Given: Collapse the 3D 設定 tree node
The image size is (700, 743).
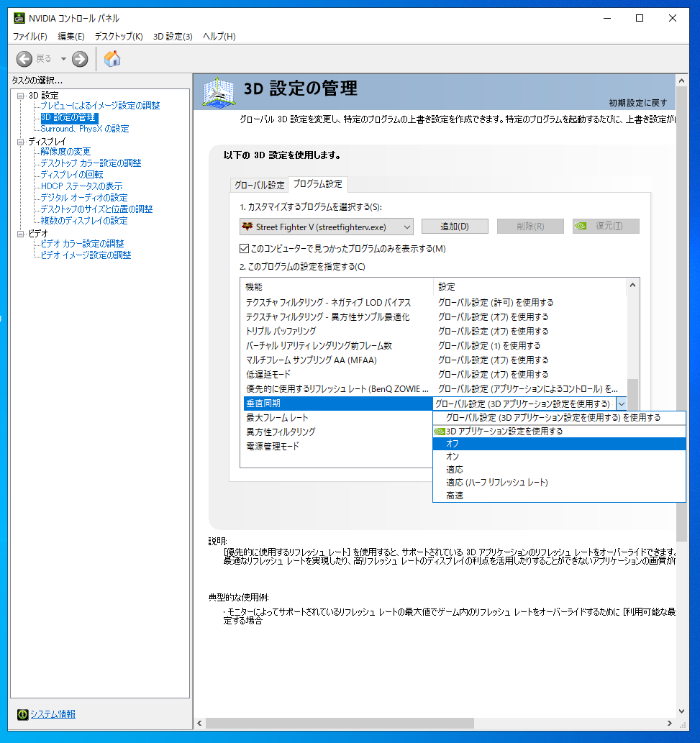Looking at the screenshot, I should pyautogui.click(x=20, y=96).
